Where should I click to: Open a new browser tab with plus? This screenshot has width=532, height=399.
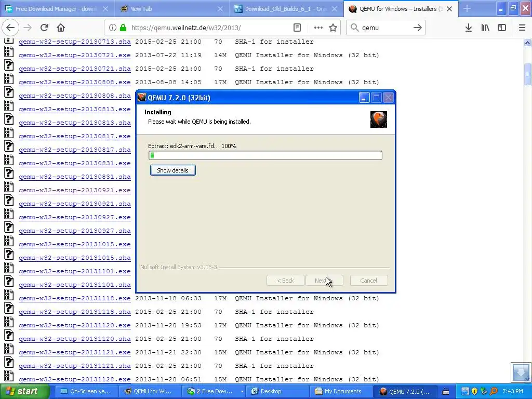[x=467, y=9]
